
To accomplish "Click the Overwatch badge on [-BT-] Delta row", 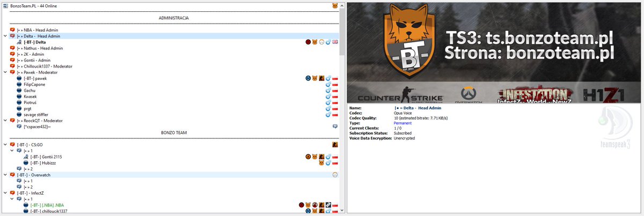I will (x=321, y=42).
